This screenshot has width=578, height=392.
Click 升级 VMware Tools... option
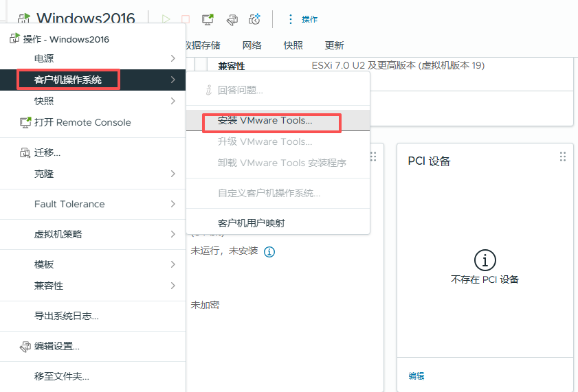click(278, 141)
